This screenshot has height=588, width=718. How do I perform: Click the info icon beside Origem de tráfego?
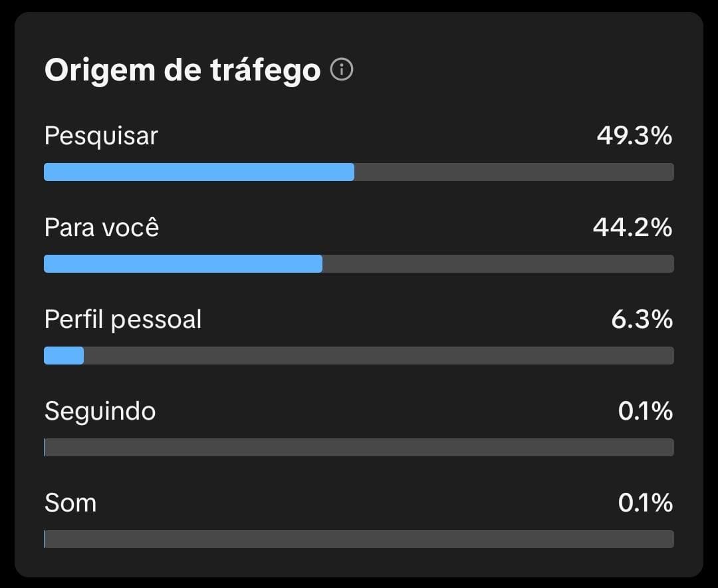[x=342, y=69]
